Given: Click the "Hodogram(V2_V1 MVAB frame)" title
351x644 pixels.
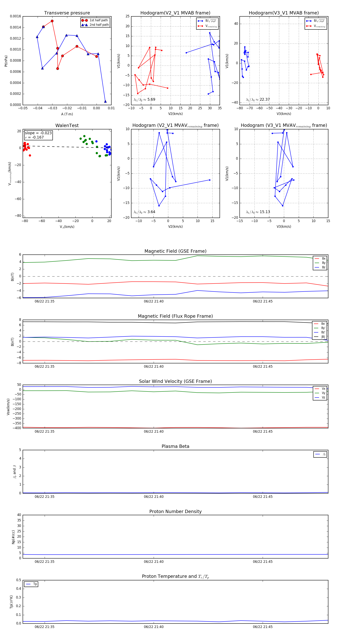Looking at the screenshot, I should click(x=175, y=13).
